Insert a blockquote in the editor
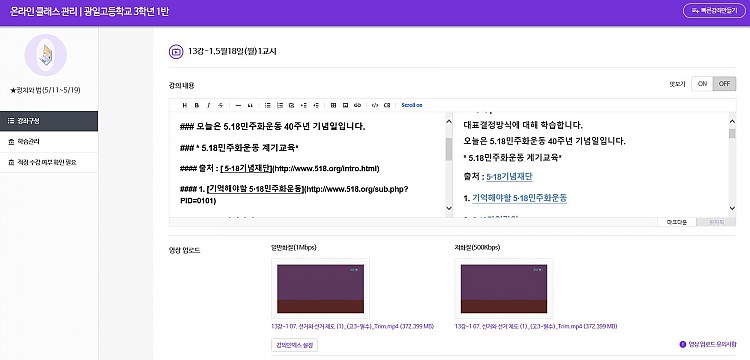The image size is (750, 360). pyautogui.click(x=250, y=105)
